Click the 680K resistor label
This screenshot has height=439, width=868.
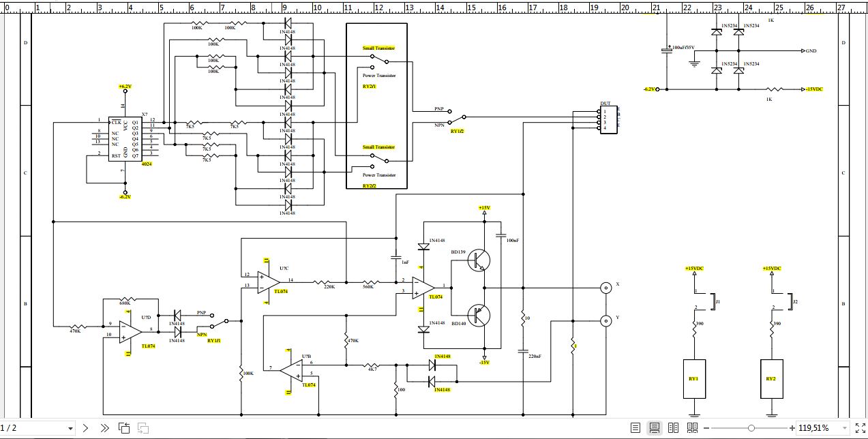(125, 303)
